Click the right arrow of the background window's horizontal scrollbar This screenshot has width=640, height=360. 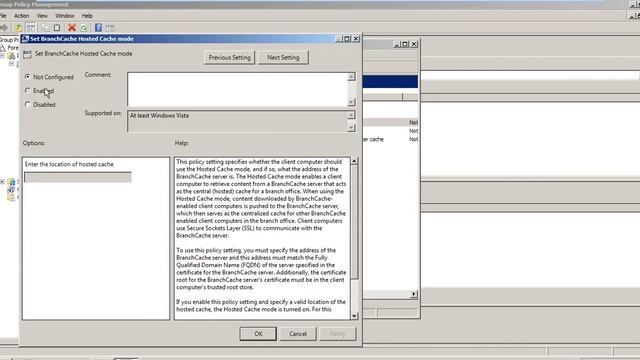414,294
